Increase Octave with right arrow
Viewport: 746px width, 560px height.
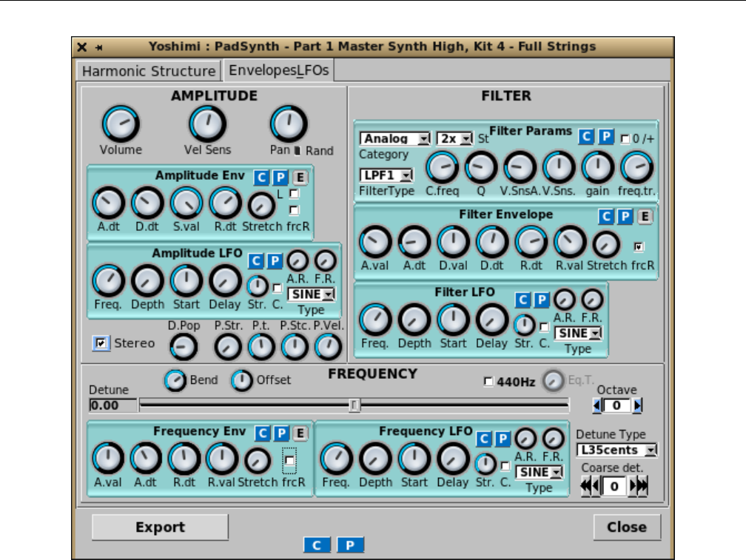click(637, 405)
